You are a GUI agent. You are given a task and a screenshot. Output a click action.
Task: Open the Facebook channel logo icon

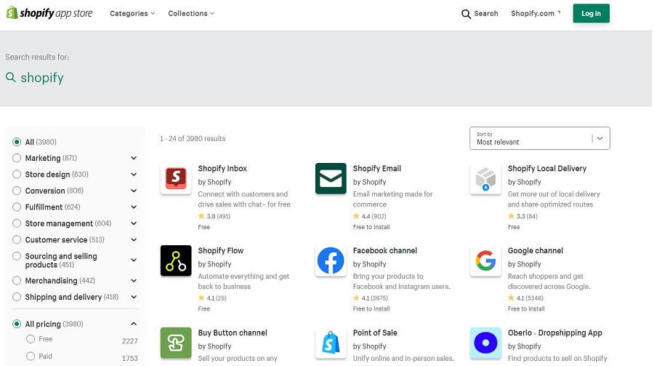pyautogui.click(x=331, y=261)
